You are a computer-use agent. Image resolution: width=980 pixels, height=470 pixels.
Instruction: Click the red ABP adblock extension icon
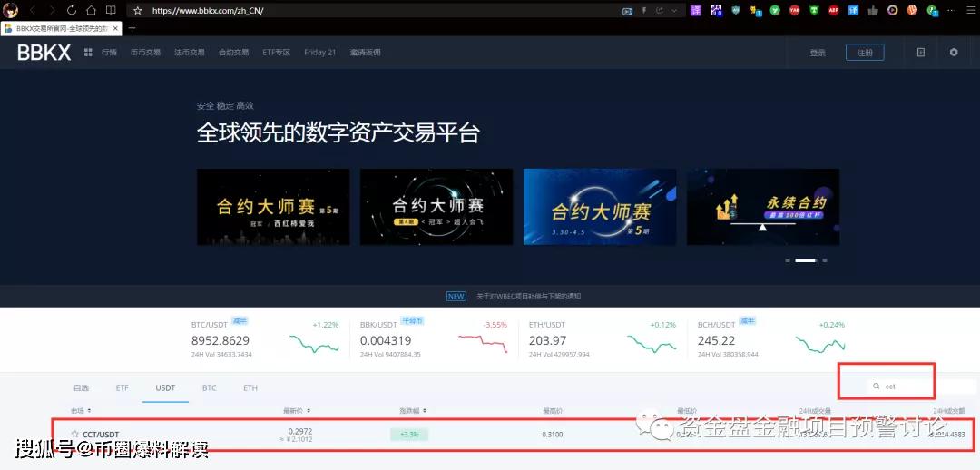tap(833, 10)
